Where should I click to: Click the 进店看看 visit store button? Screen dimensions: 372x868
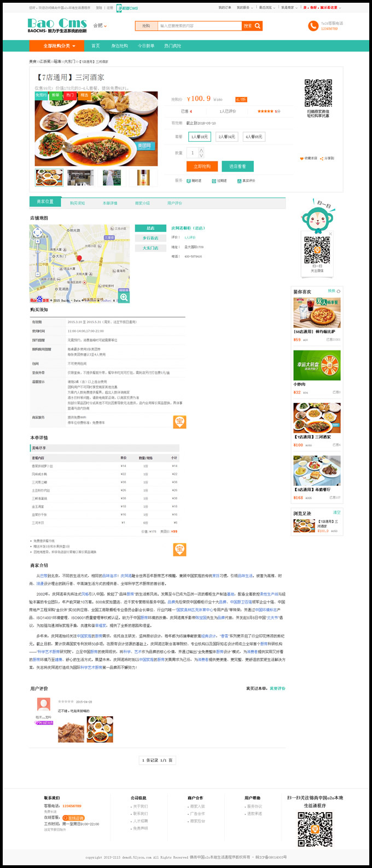(x=237, y=166)
